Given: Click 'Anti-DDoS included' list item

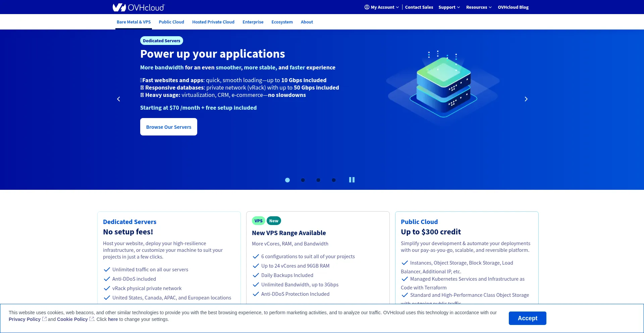Looking at the screenshot, I should click(x=134, y=279).
